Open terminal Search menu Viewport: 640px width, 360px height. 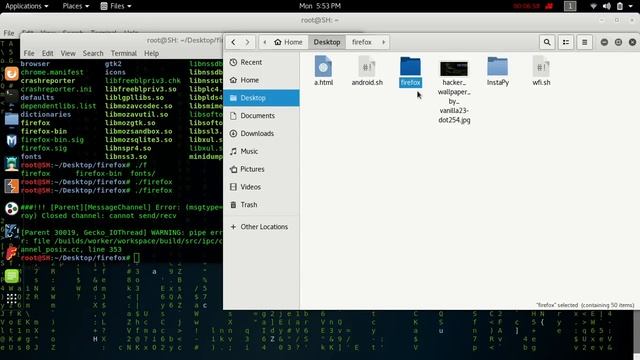tap(93, 53)
